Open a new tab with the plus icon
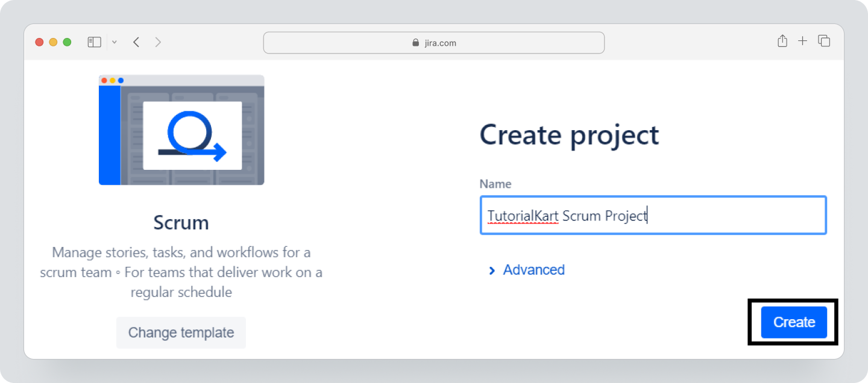Viewport: 868px width, 383px height. (803, 41)
